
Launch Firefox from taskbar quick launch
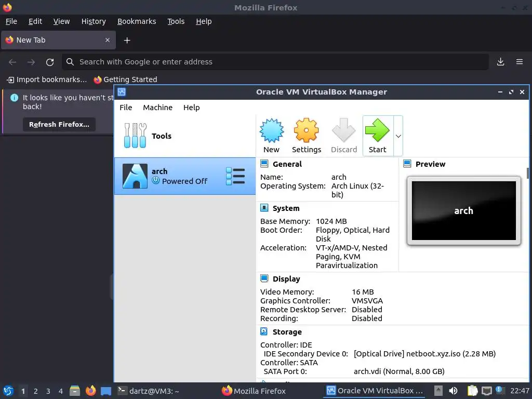(90, 391)
